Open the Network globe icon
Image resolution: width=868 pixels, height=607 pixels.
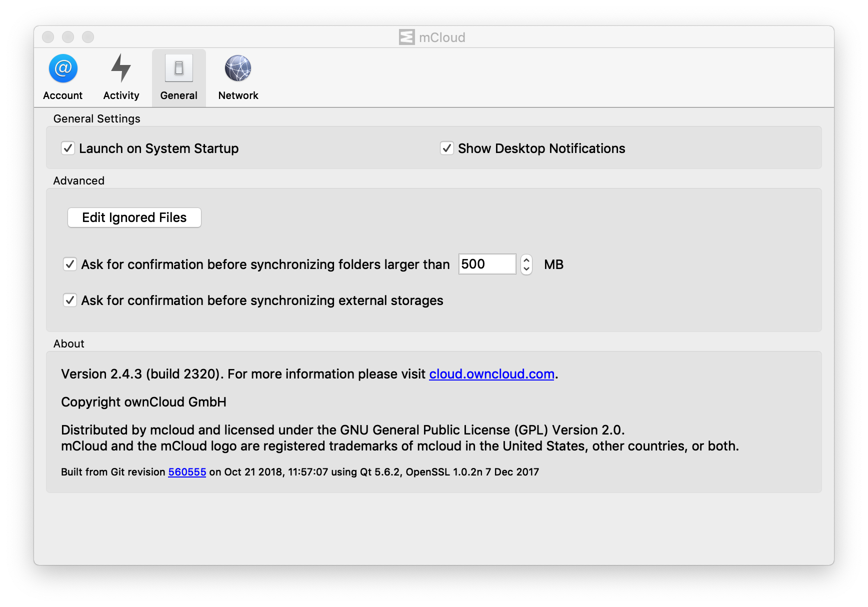(238, 68)
